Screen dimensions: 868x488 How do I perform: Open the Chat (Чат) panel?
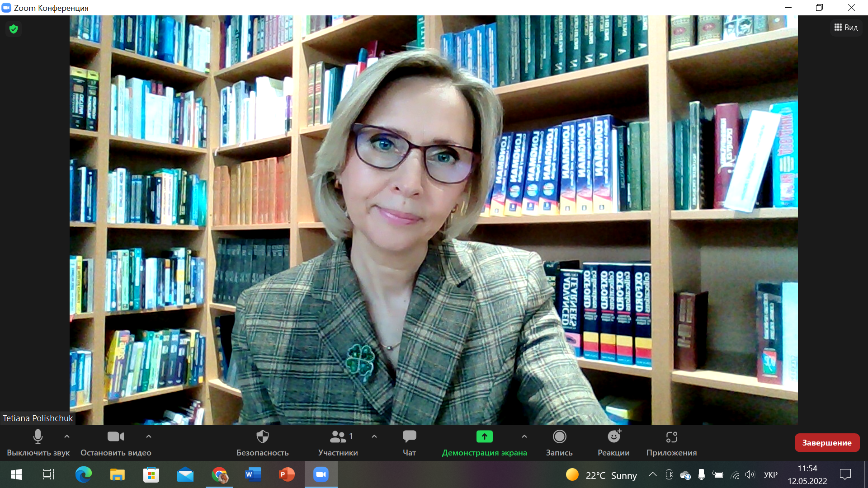point(409,437)
